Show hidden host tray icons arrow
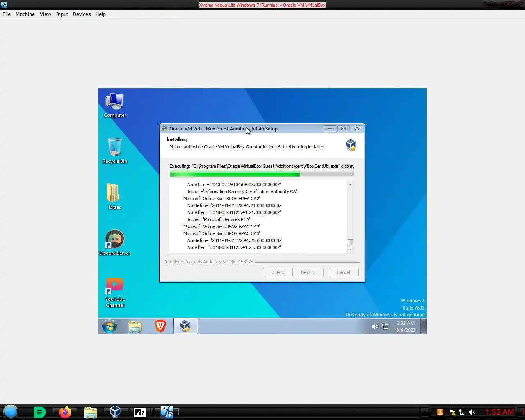This screenshot has height=420, width=525. click(425, 412)
